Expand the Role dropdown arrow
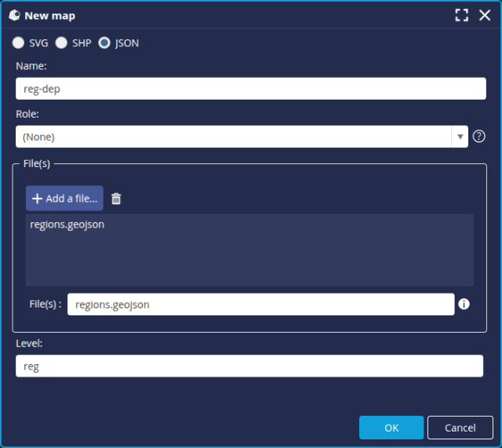 (x=460, y=137)
